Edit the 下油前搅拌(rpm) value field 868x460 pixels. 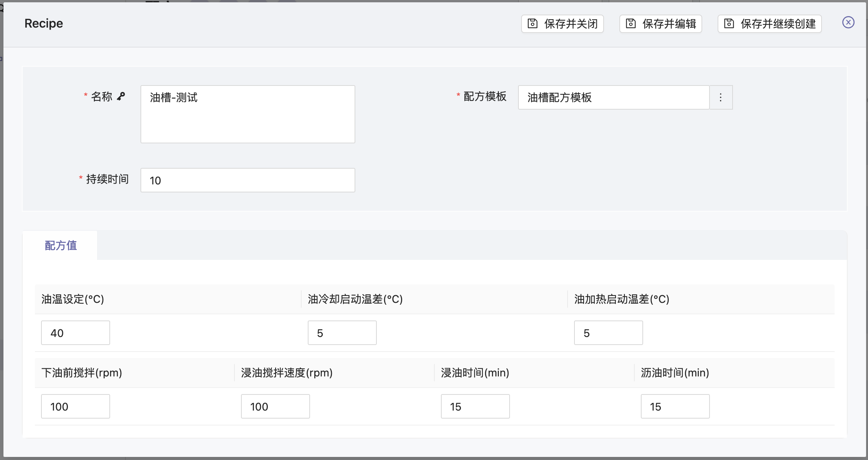click(76, 406)
